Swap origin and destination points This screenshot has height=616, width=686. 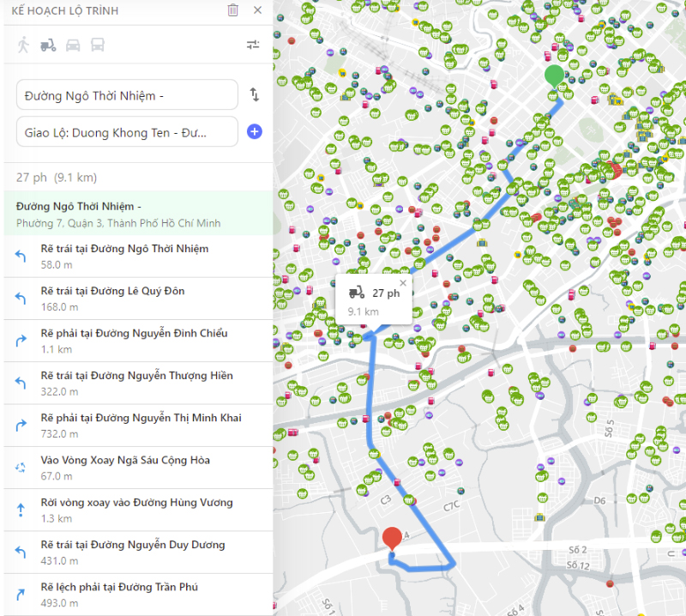(x=255, y=95)
